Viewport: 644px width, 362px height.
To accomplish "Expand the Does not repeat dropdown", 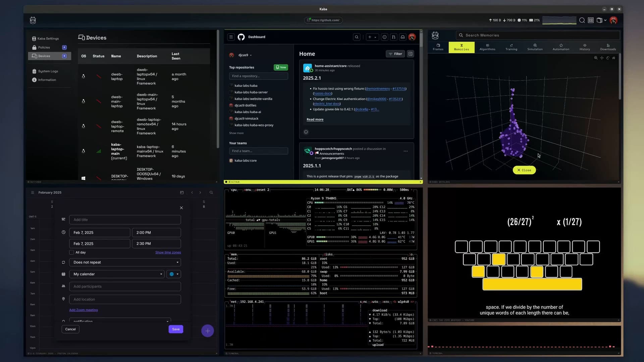I will coord(125,262).
